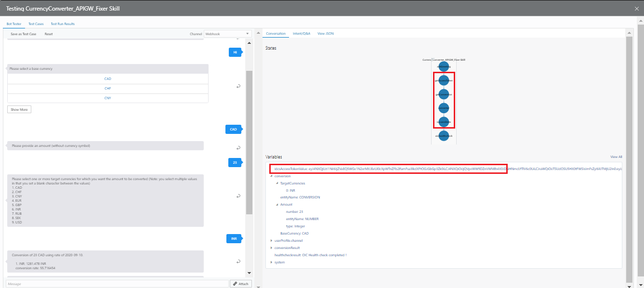Click the View All variables link
The image size is (644, 288).
tap(616, 157)
